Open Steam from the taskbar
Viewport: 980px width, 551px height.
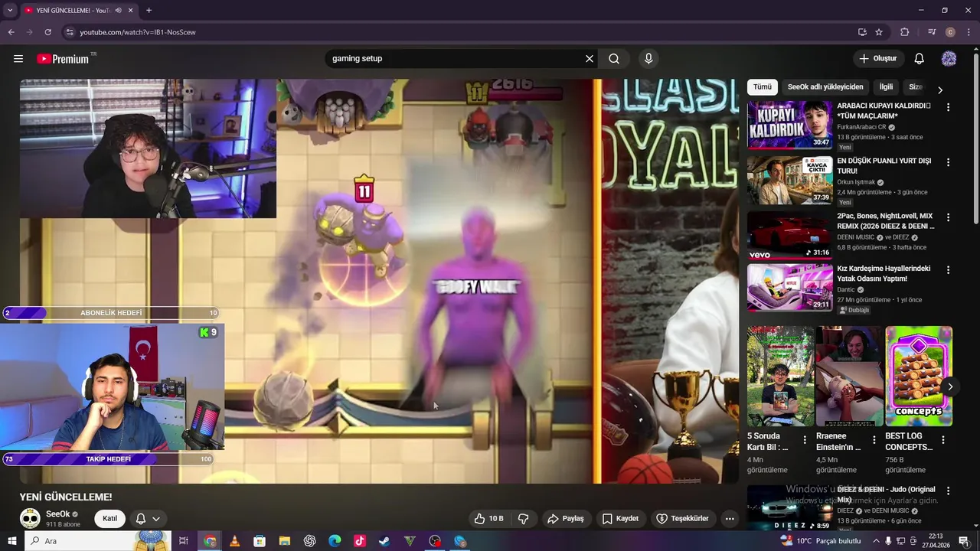pos(384,541)
